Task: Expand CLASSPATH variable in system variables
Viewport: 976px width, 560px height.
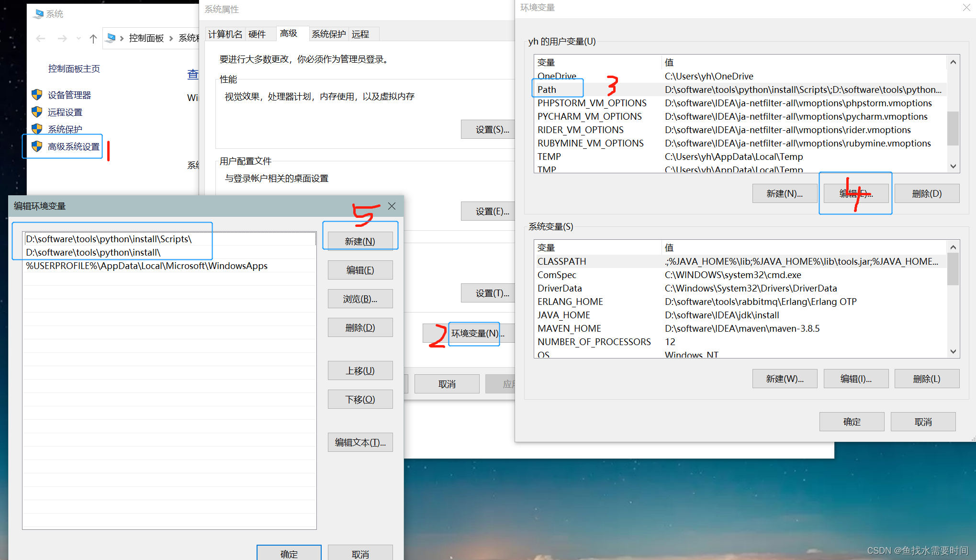Action: click(x=562, y=261)
